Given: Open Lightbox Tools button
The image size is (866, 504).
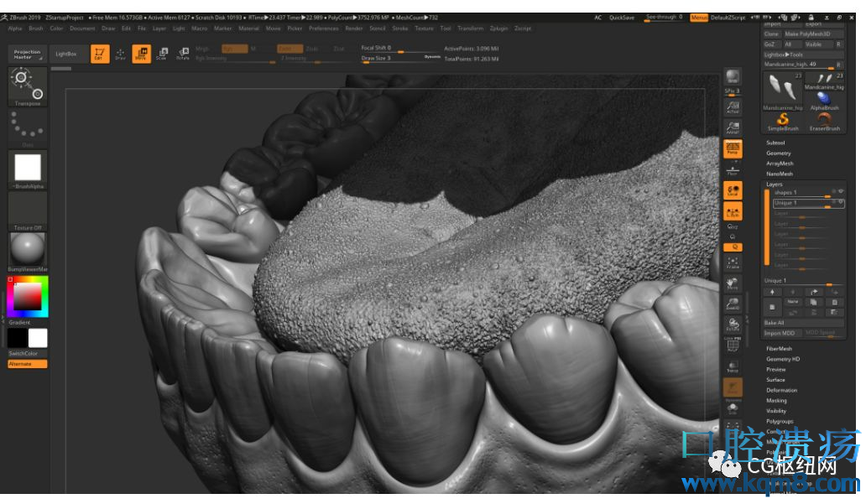Looking at the screenshot, I should pyautogui.click(x=804, y=55).
